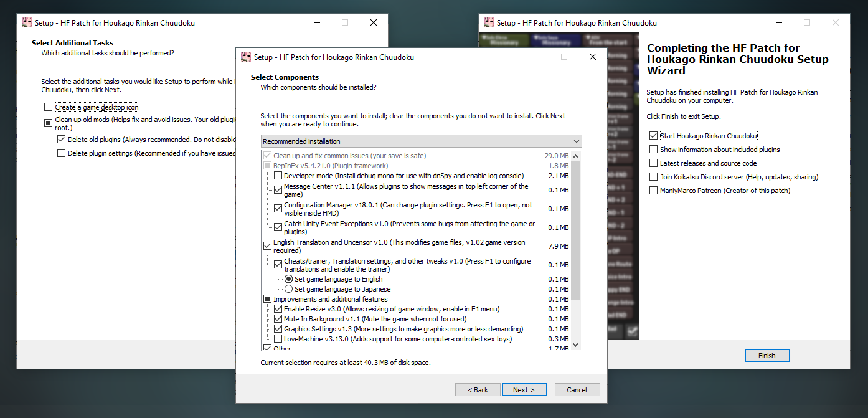This screenshot has height=418, width=868.
Task: Minimize the Select Components window
Action: [x=535, y=57]
